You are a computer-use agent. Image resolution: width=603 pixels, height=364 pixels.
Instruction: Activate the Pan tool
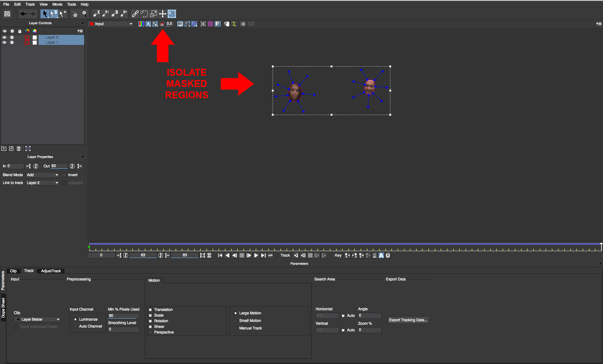pyautogui.click(x=75, y=14)
